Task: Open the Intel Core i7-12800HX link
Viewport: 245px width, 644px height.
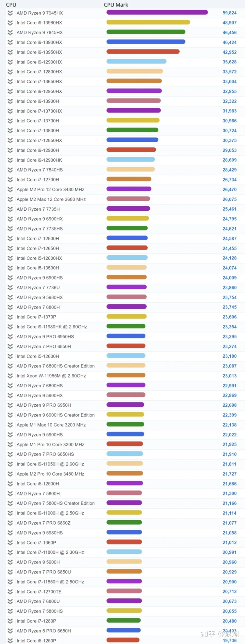Action: [x=39, y=72]
